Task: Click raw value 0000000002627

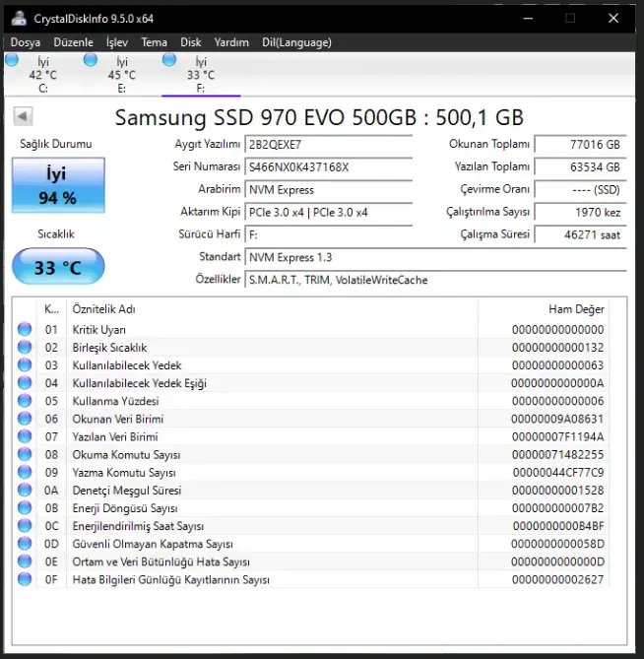Action: [558, 579]
